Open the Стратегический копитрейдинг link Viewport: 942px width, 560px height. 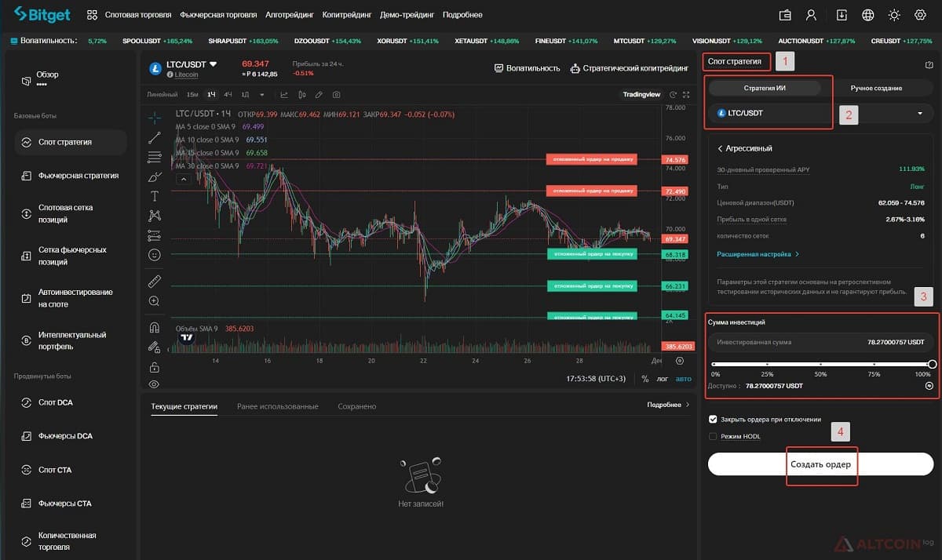click(630, 68)
